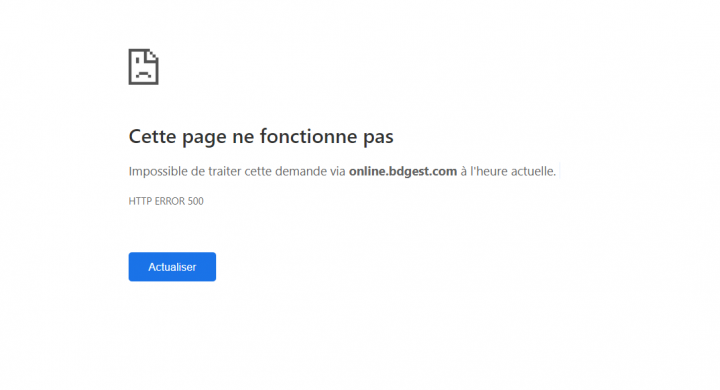Click the word "Cette" in the heading
This screenshot has height=390, width=720.
(152, 136)
